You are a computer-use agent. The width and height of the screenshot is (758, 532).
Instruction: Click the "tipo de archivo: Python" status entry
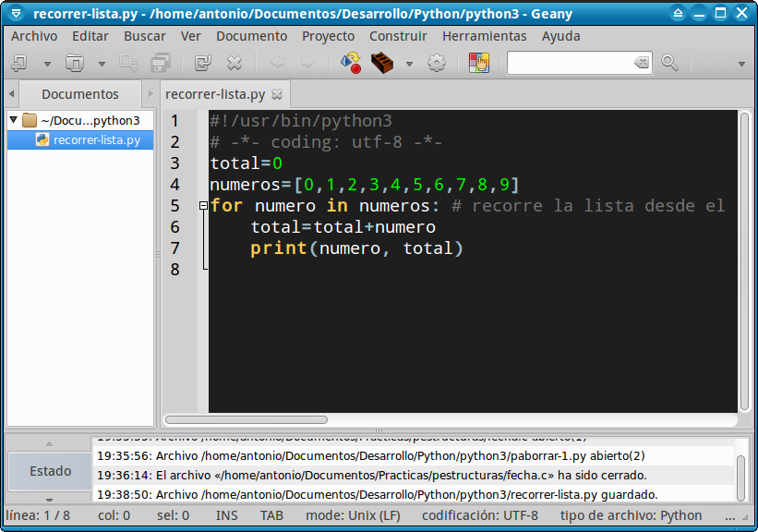click(x=631, y=516)
